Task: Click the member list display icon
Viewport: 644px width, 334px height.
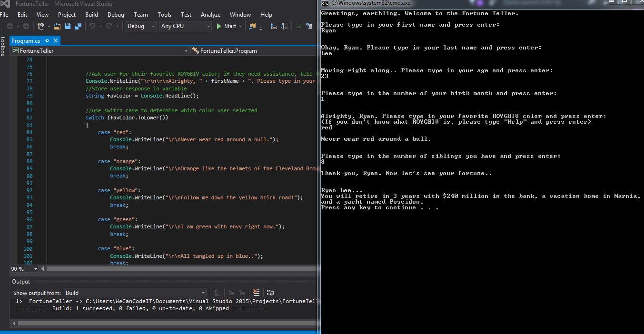Action: (x=274, y=26)
